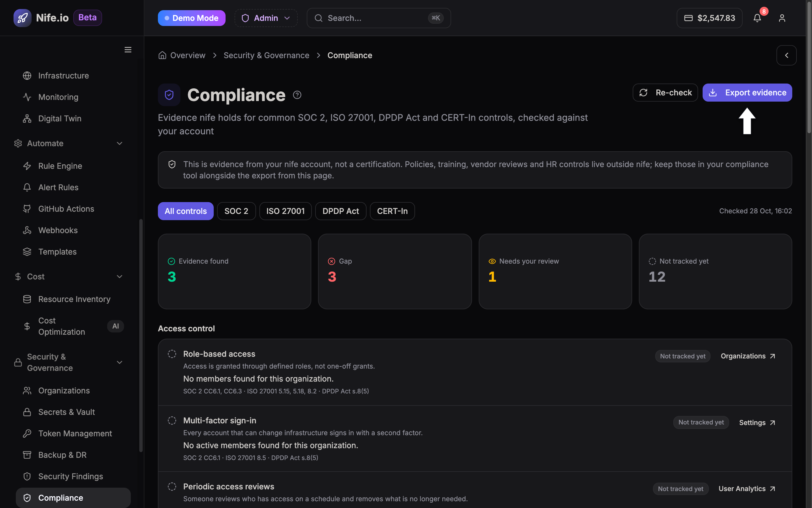Open the Organizations link for Role-based access
The width and height of the screenshot is (812, 508).
[748, 356]
